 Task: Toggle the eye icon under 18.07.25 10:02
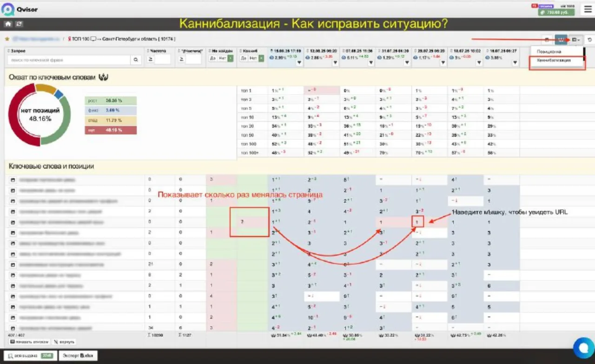click(451, 58)
